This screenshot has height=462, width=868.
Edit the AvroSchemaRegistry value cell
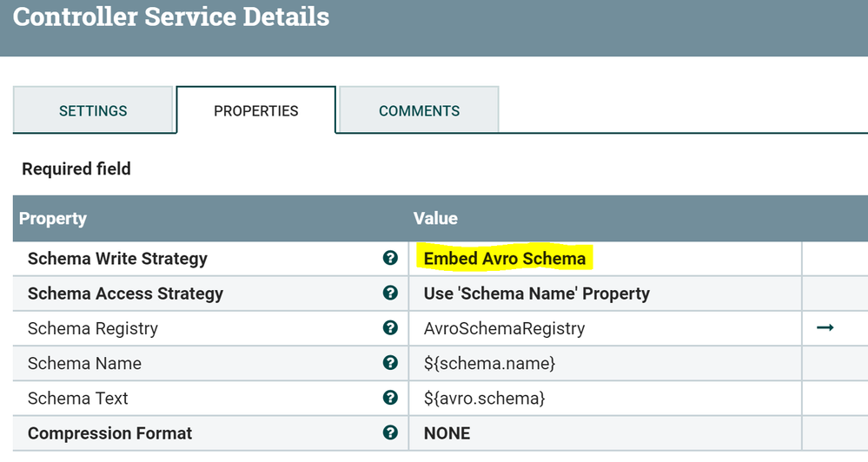[x=504, y=328]
